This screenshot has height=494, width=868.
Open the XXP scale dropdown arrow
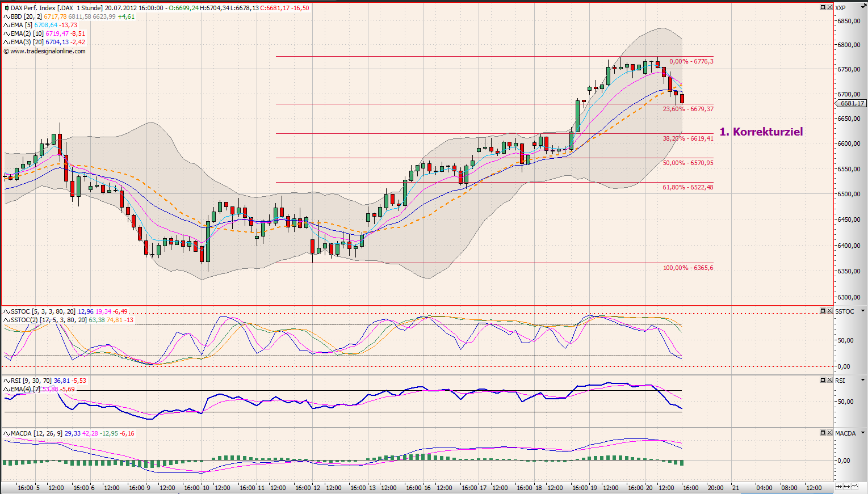(x=863, y=8)
